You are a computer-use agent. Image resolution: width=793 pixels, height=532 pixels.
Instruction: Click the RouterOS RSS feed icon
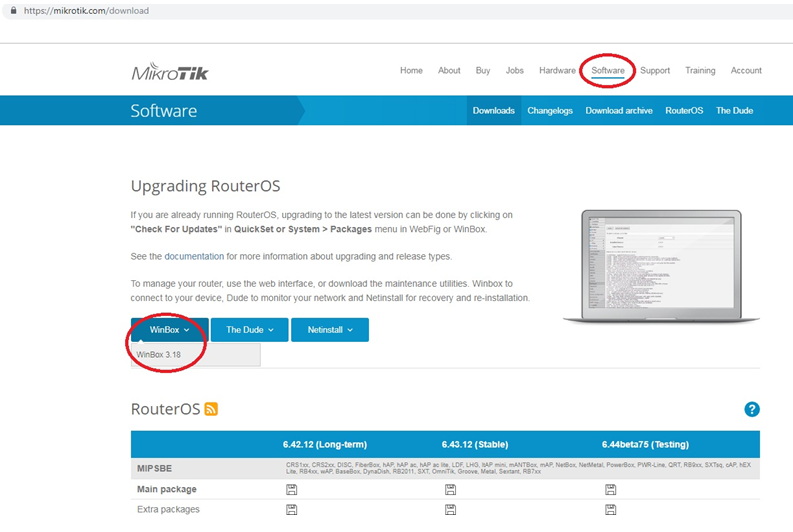[211, 409]
